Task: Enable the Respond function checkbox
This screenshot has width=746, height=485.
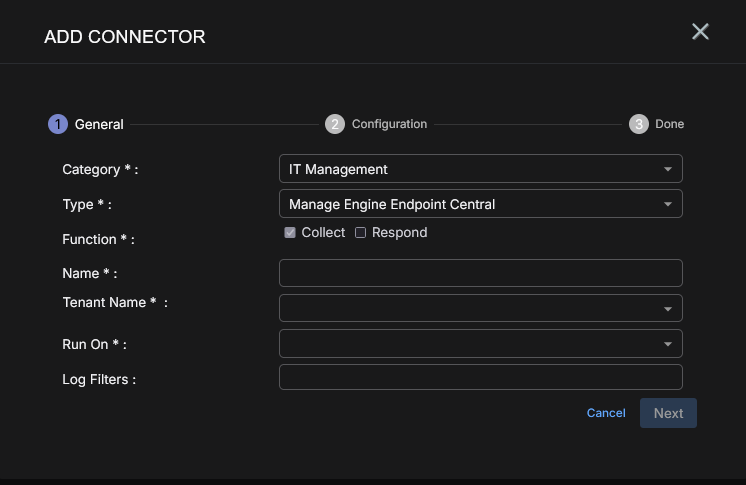Action: click(x=360, y=233)
